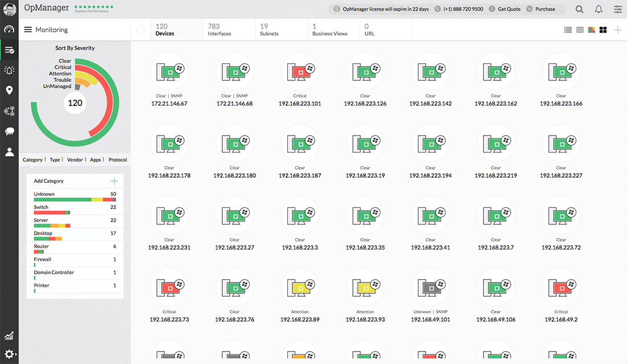Switch to colored heat map view icon
This screenshot has width=627, height=364.
tap(592, 30)
